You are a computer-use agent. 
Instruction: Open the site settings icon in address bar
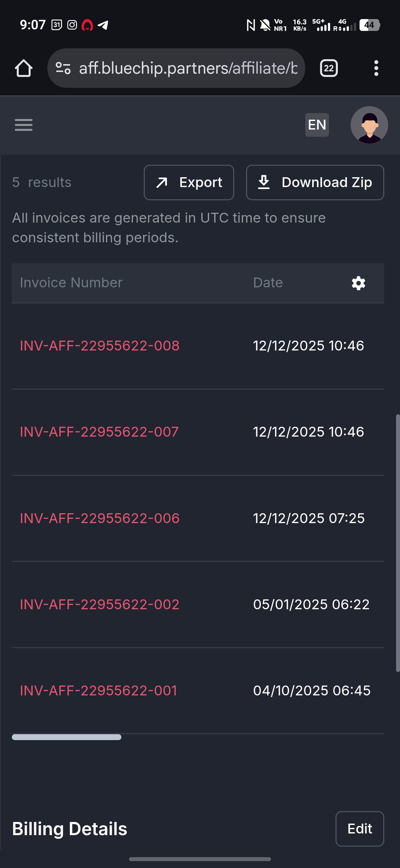pyautogui.click(x=63, y=68)
